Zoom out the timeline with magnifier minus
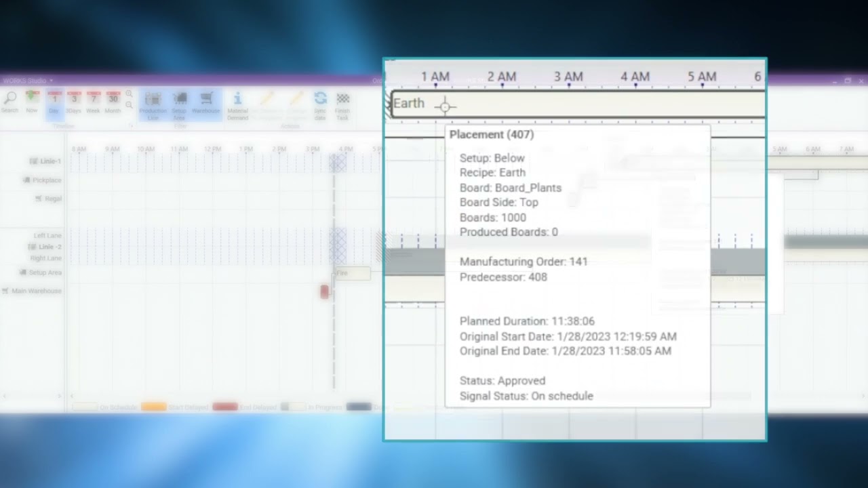 pos(129,105)
